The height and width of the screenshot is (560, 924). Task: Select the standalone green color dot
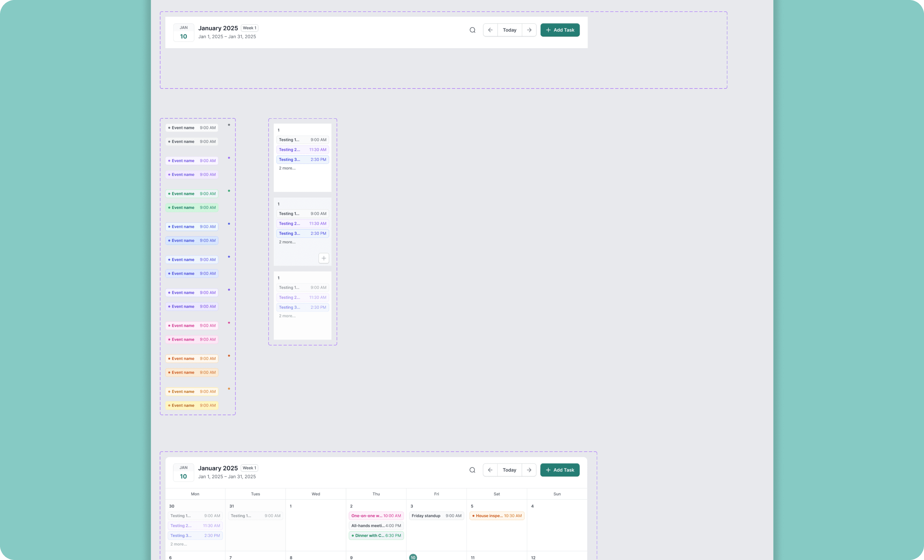point(229,191)
